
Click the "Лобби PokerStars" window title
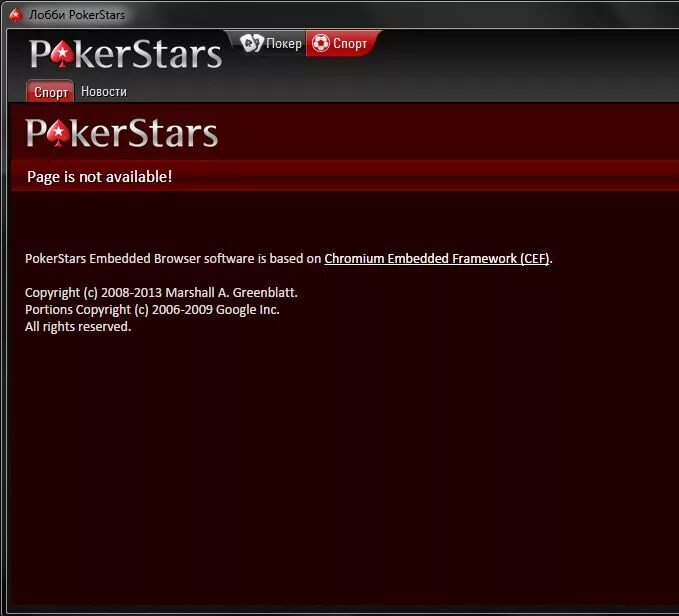pyautogui.click(x=77, y=15)
